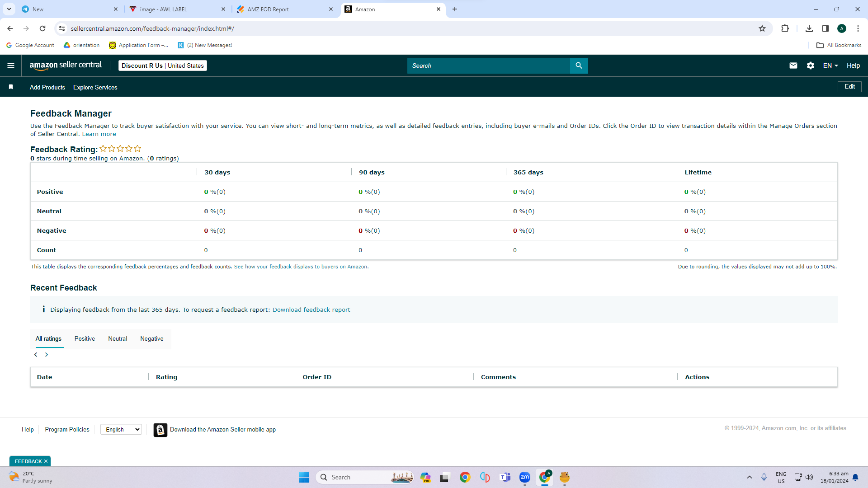The image size is (868, 488).
Task: Open Chrome extensions puzzle icon
Action: (x=785, y=28)
